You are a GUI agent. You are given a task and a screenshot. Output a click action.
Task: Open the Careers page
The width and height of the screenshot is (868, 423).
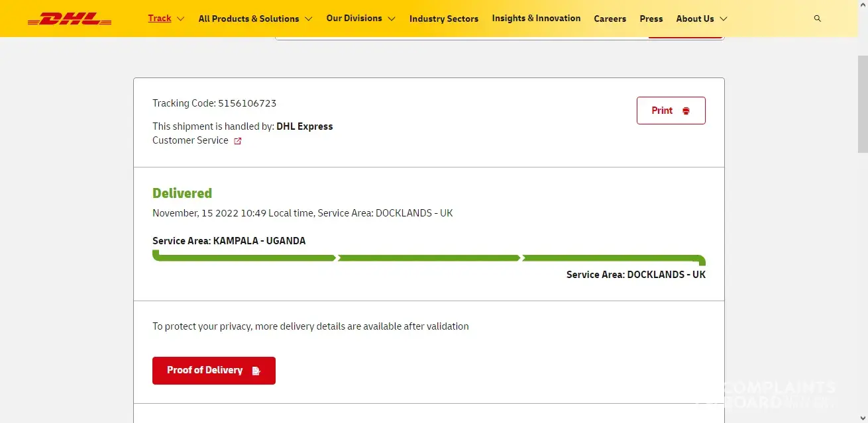(610, 19)
